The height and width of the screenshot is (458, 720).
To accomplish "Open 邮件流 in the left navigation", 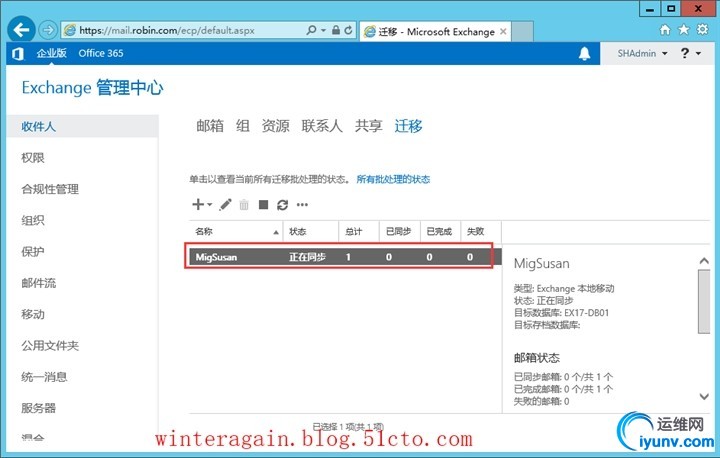I will (39, 283).
